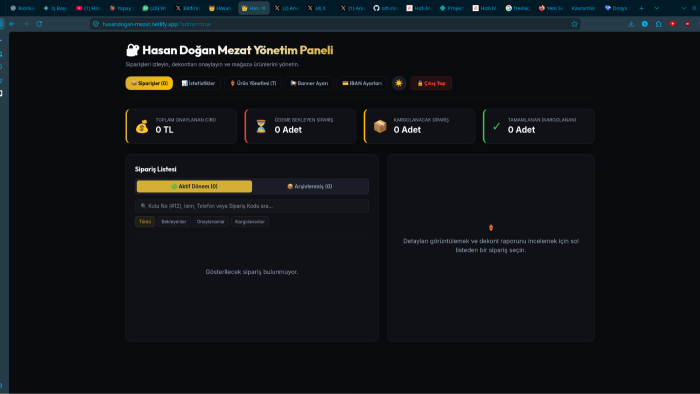Switch to the freelan browser tab
Screen dimensions: 700x394
518,8
